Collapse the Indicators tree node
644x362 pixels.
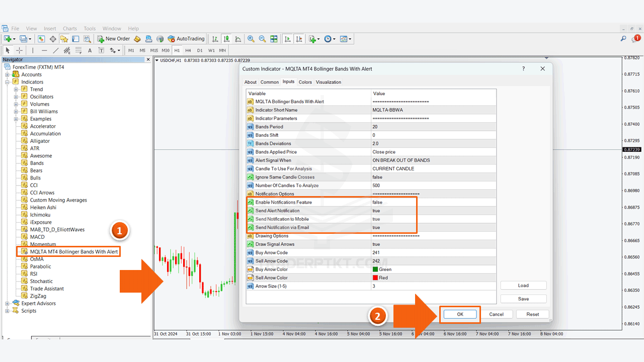(x=8, y=82)
